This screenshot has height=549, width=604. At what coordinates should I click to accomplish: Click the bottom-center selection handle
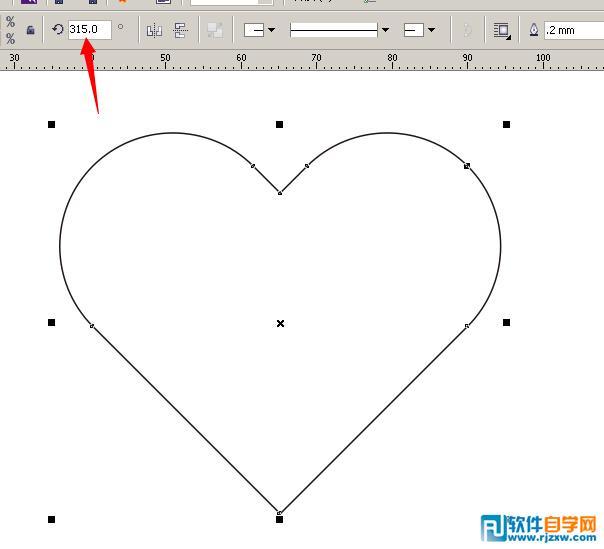click(x=280, y=520)
